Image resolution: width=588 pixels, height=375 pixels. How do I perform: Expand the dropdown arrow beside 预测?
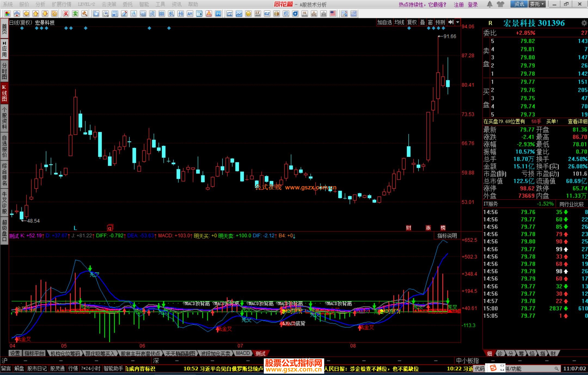point(458,22)
